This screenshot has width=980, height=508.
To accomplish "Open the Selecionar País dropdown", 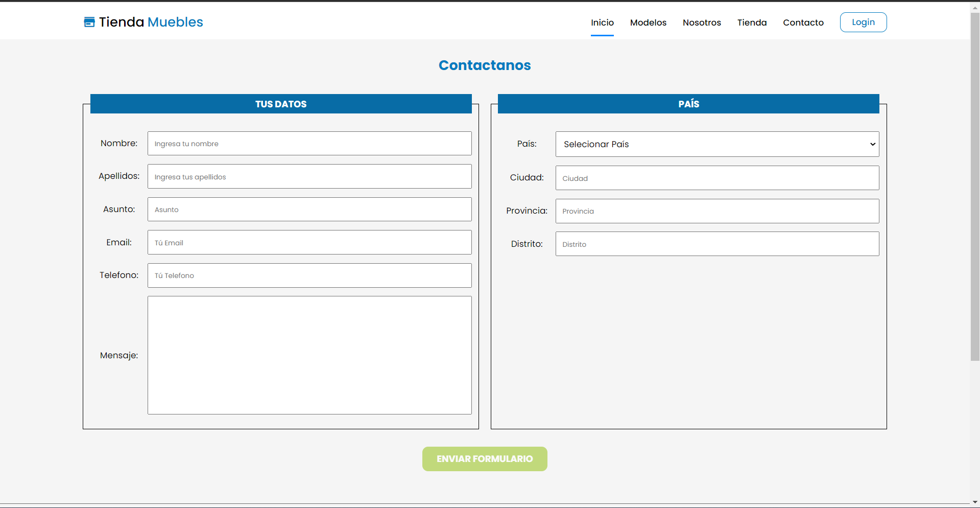I will pyautogui.click(x=717, y=144).
